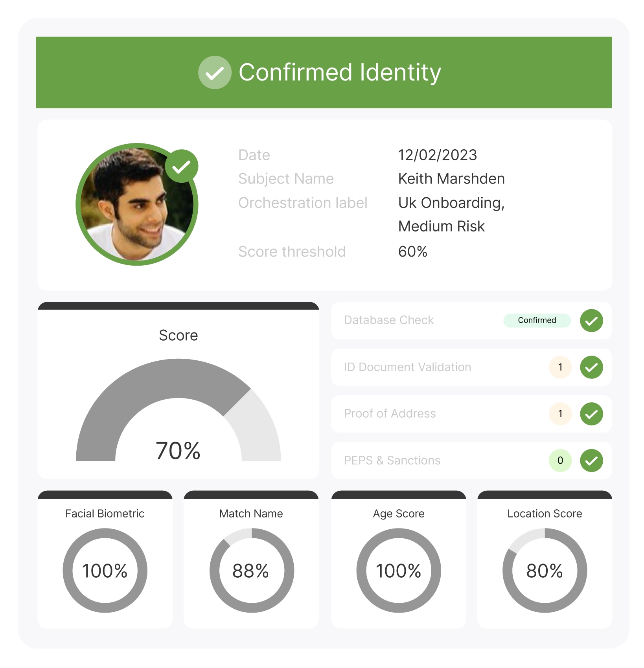Click the green verified badge on the profile photo

(181, 166)
